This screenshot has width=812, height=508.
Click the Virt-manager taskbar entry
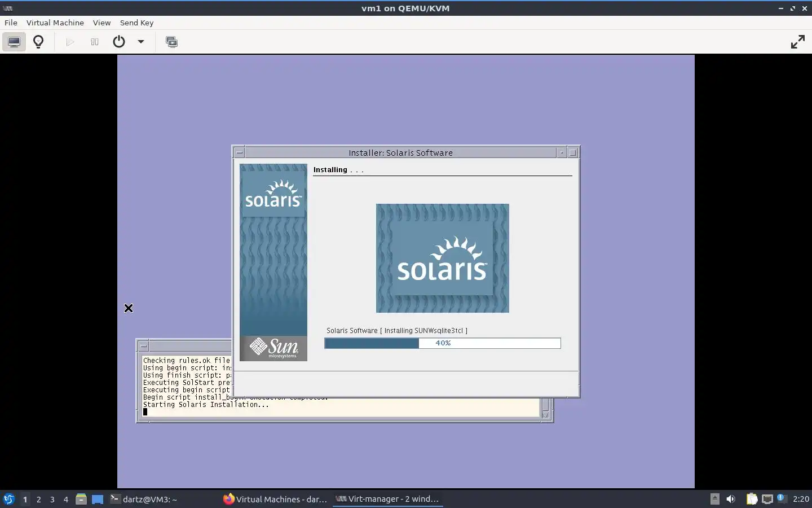[387, 499]
